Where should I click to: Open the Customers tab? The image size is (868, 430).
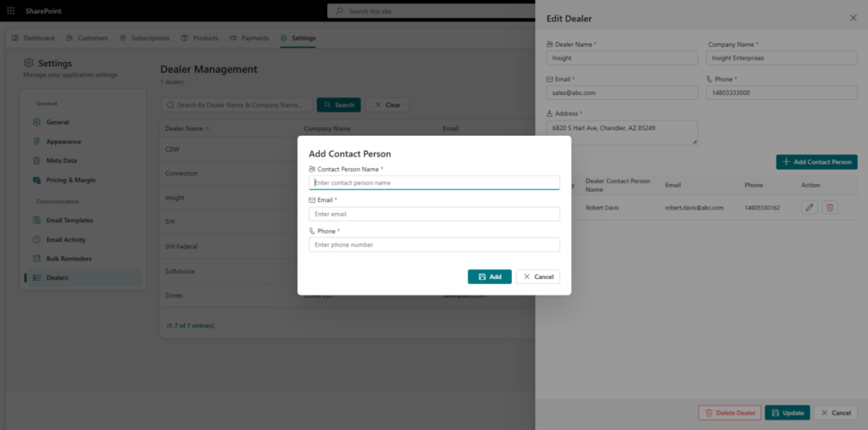coord(87,38)
